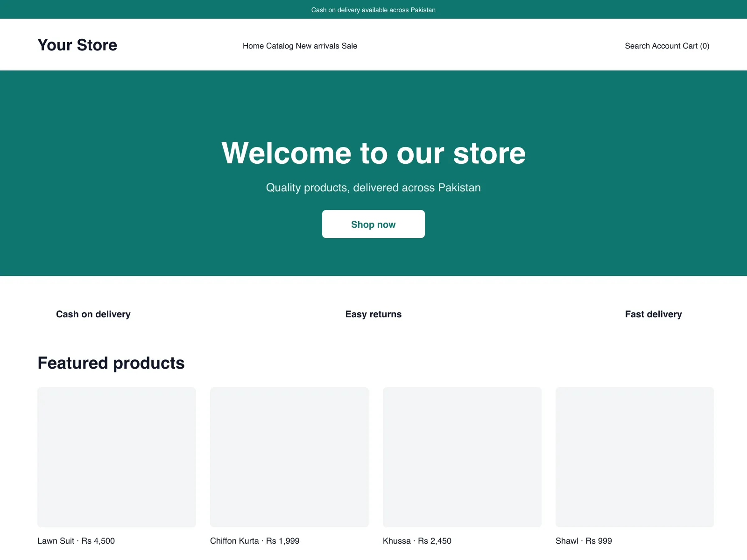Open New arrivals in the navigation
The width and height of the screenshot is (747, 560).
317,46
